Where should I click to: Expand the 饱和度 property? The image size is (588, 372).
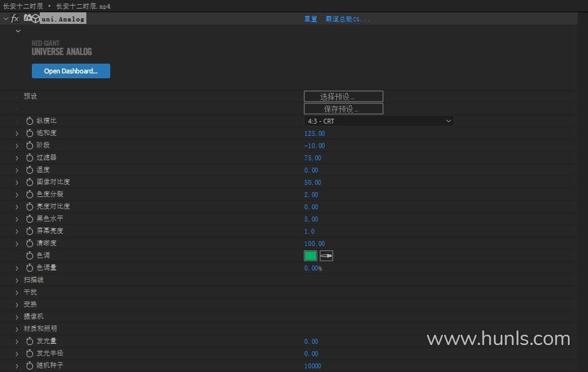[x=17, y=133]
